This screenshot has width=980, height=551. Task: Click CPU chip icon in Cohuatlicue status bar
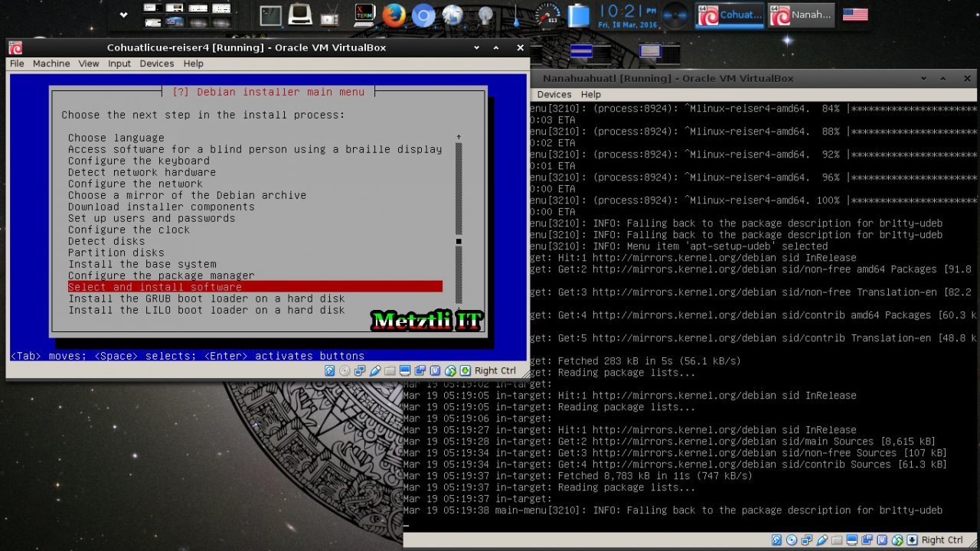tap(435, 370)
